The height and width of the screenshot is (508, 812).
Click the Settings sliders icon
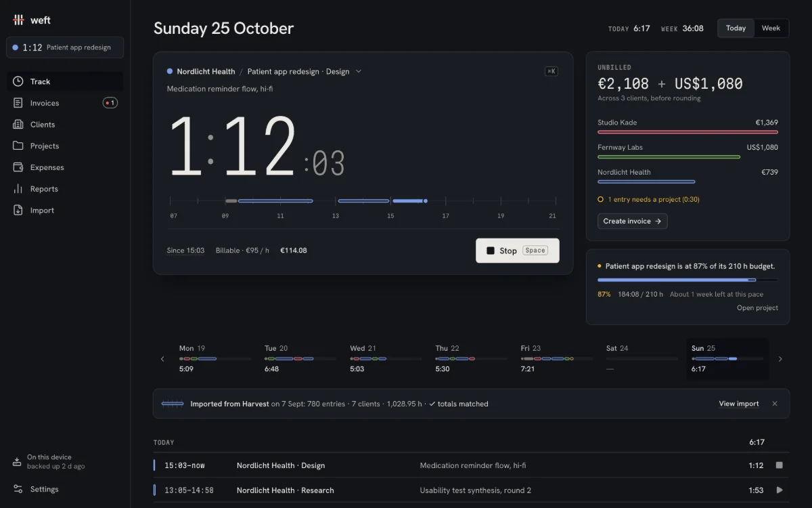click(x=18, y=489)
